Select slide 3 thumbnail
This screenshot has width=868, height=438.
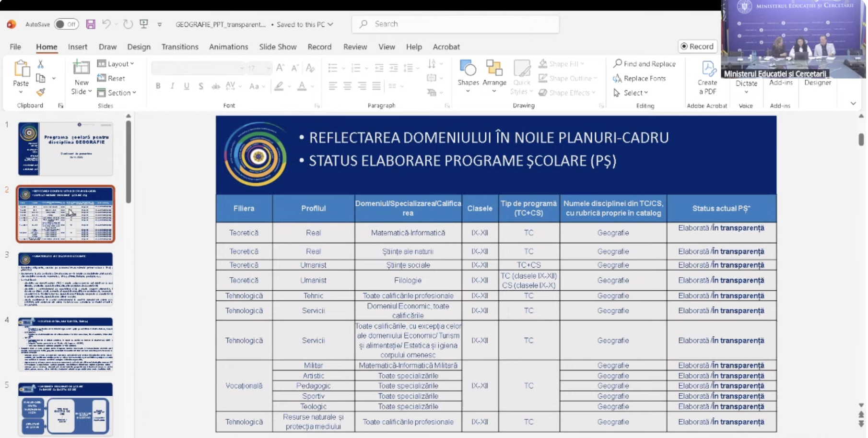tap(66, 279)
